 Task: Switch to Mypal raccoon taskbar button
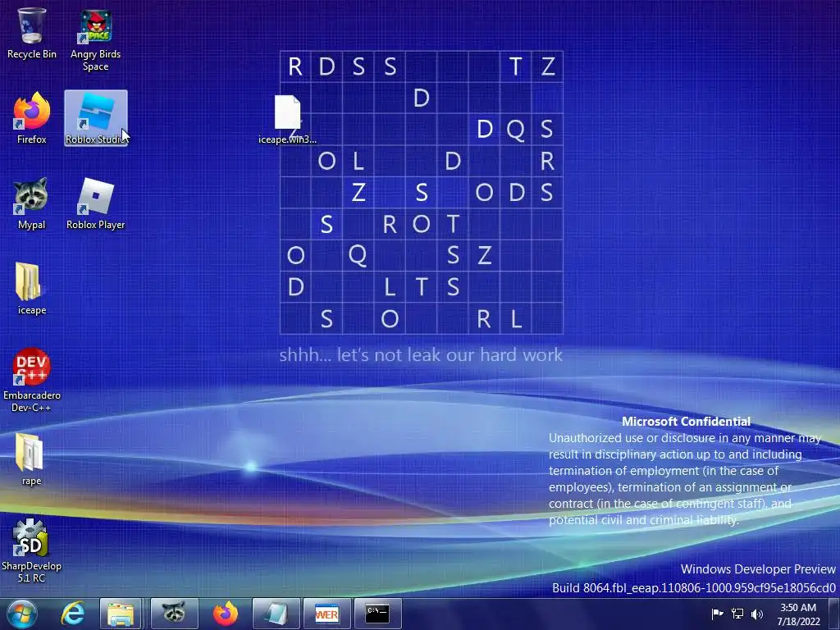tap(174, 614)
